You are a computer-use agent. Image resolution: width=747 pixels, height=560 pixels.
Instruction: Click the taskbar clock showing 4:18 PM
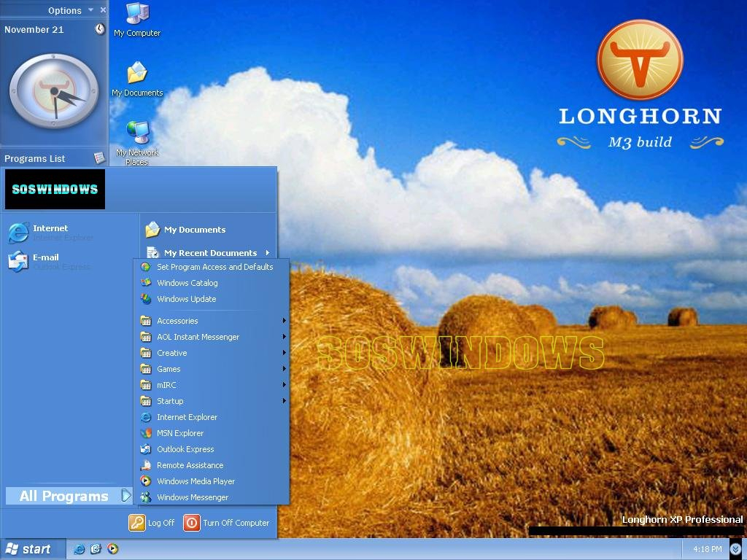coord(708,549)
